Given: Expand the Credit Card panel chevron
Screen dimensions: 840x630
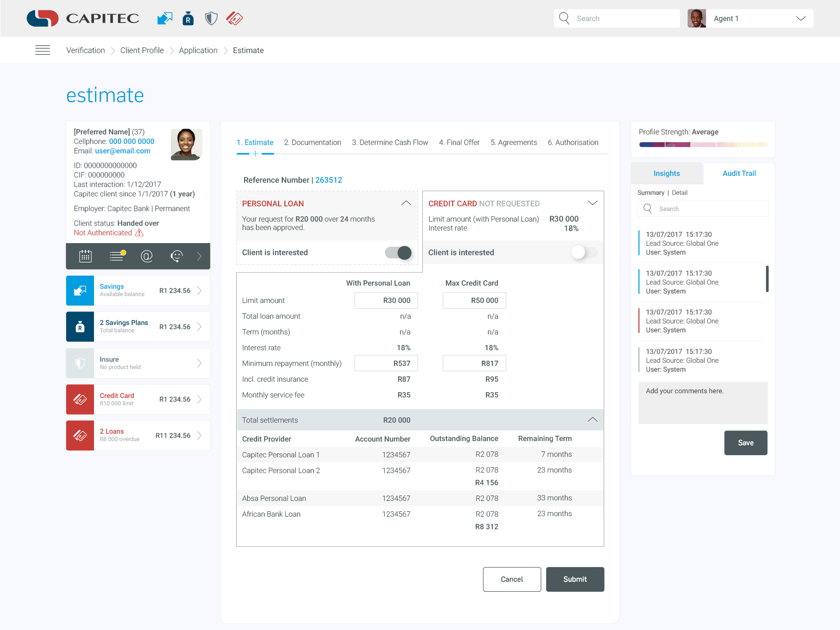Looking at the screenshot, I should click(592, 203).
